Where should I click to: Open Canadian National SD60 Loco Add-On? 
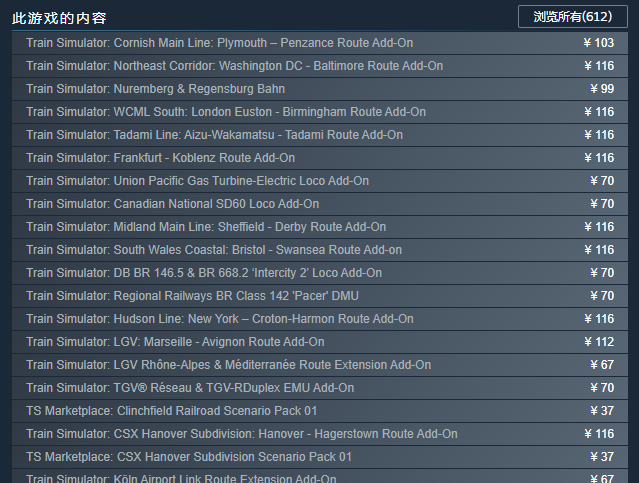coord(320,204)
